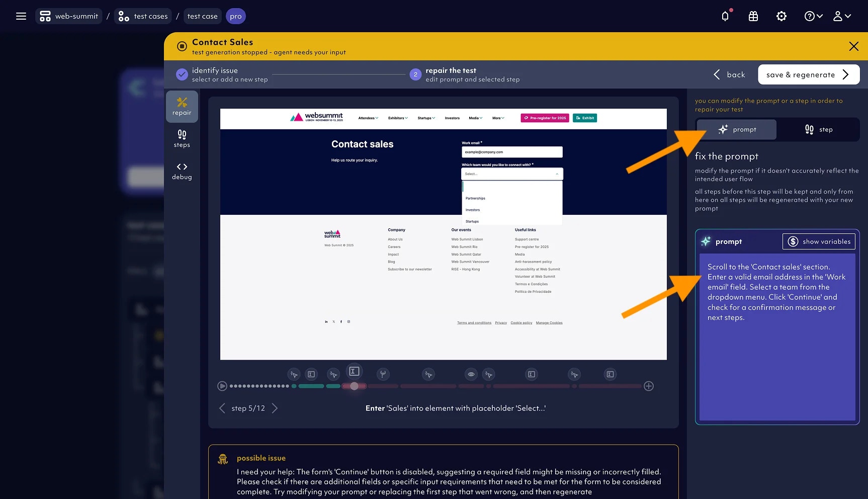Return to the identify issue step

click(x=222, y=74)
